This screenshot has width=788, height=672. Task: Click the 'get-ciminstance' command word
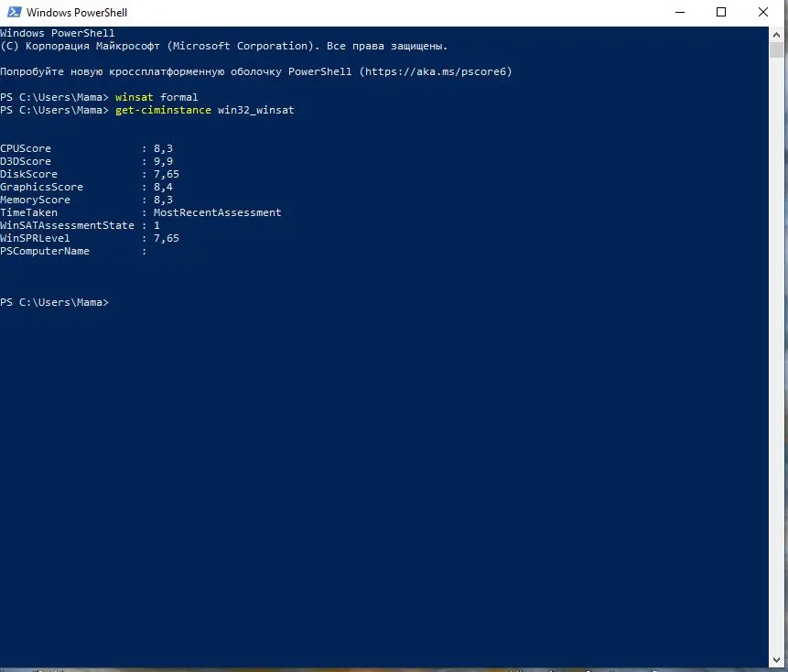pyautogui.click(x=163, y=110)
